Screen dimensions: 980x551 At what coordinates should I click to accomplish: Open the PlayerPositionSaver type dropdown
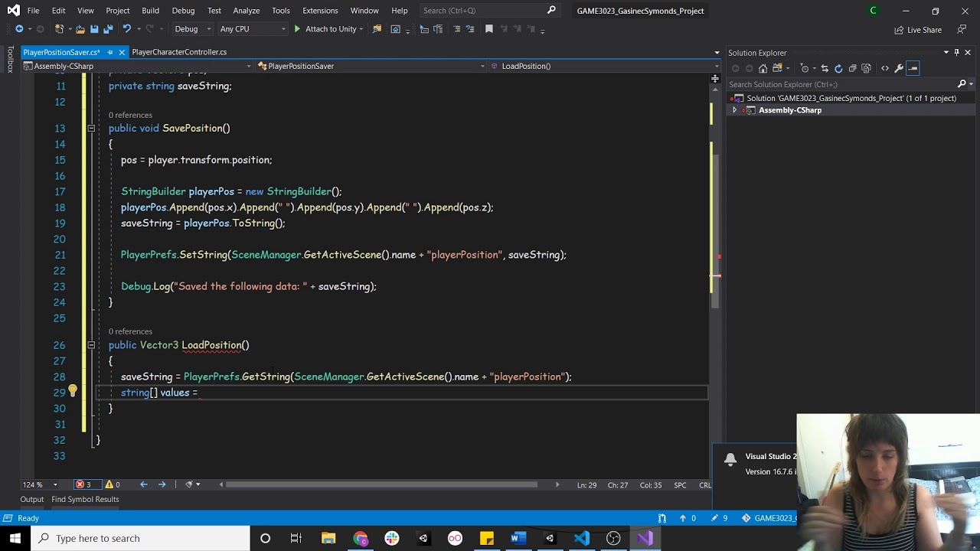click(371, 66)
